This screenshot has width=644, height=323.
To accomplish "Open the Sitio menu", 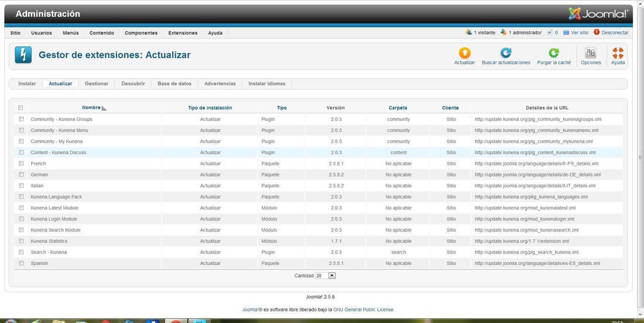I will [x=15, y=33].
